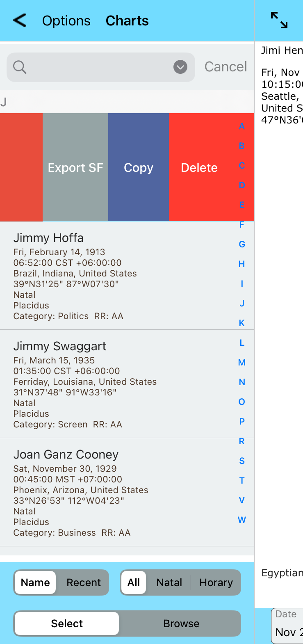Image resolution: width=303 pixels, height=644 pixels.
Task: Open the Options menu
Action: [x=66, y=21]
